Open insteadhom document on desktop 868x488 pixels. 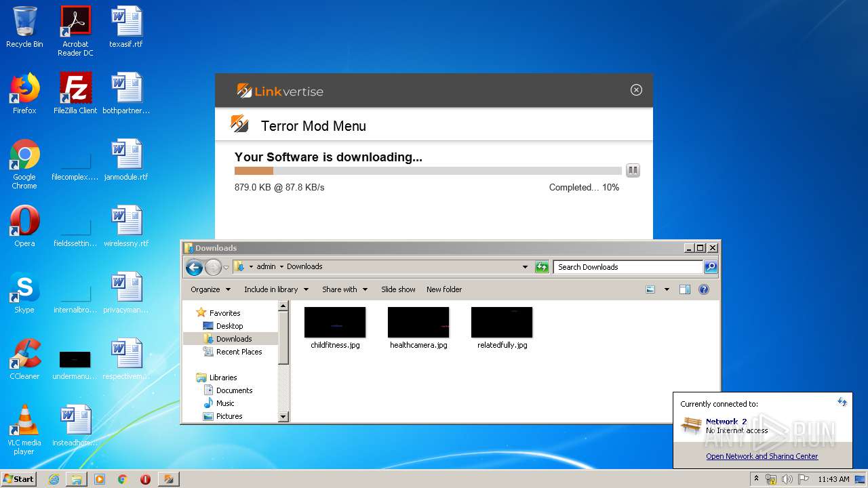pyautogui.click(x=75, y=426)
